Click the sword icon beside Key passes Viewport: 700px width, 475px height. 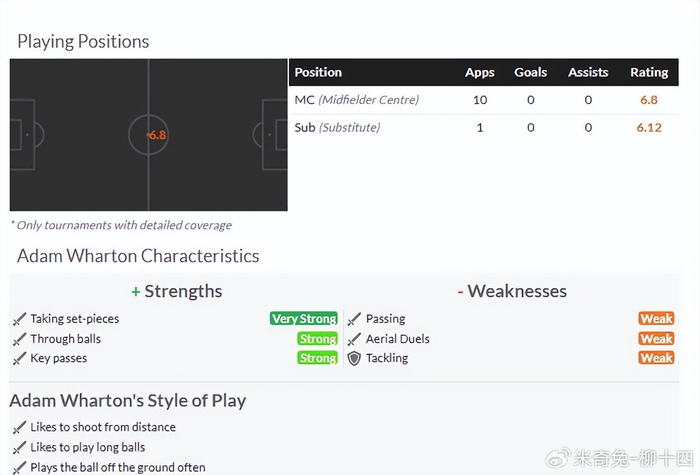click(19, 358)
